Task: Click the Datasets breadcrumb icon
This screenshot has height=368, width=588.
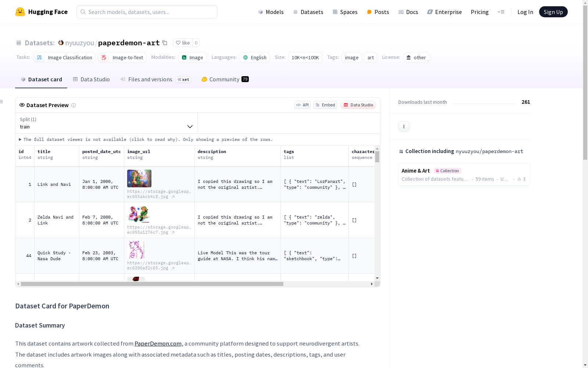Action: click(19, 43)
